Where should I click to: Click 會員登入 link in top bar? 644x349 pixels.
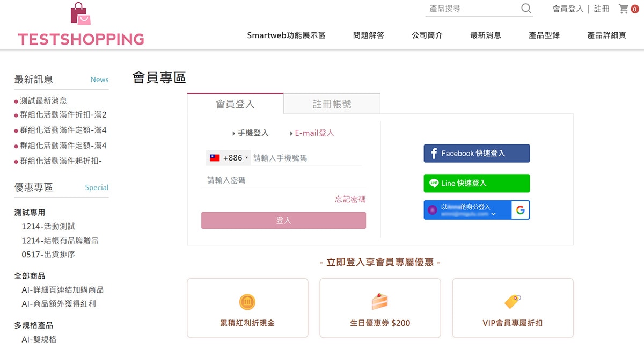click(x=568, y=9)
